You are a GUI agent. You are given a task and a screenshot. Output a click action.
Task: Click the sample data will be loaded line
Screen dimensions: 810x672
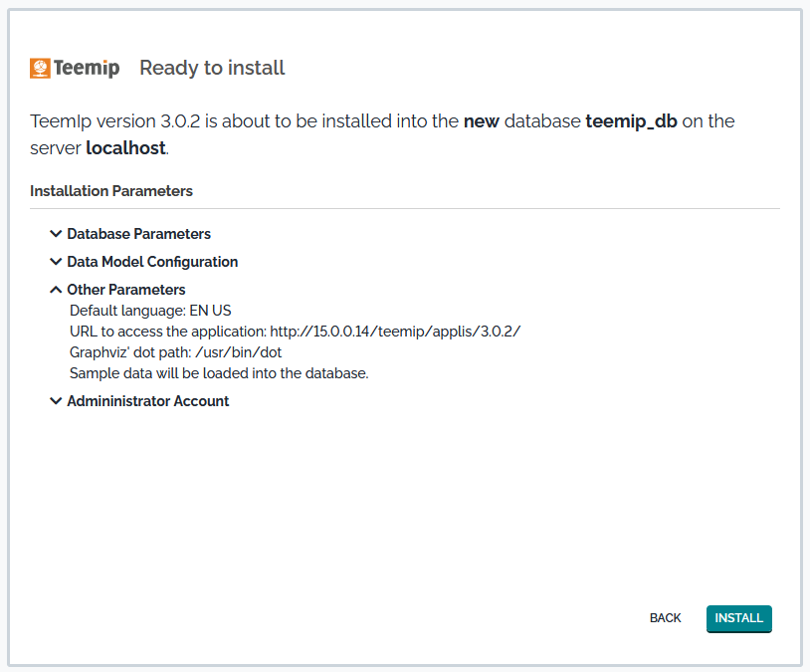click(219, 373)
